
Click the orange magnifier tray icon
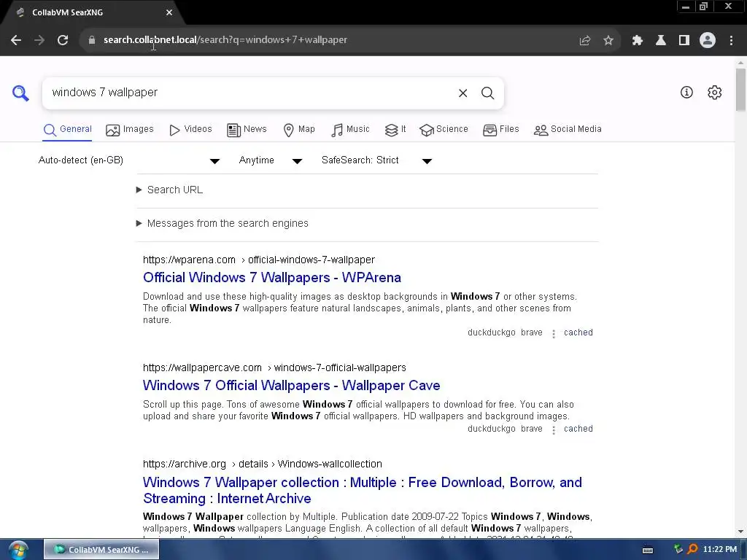[x=693, y=550]
